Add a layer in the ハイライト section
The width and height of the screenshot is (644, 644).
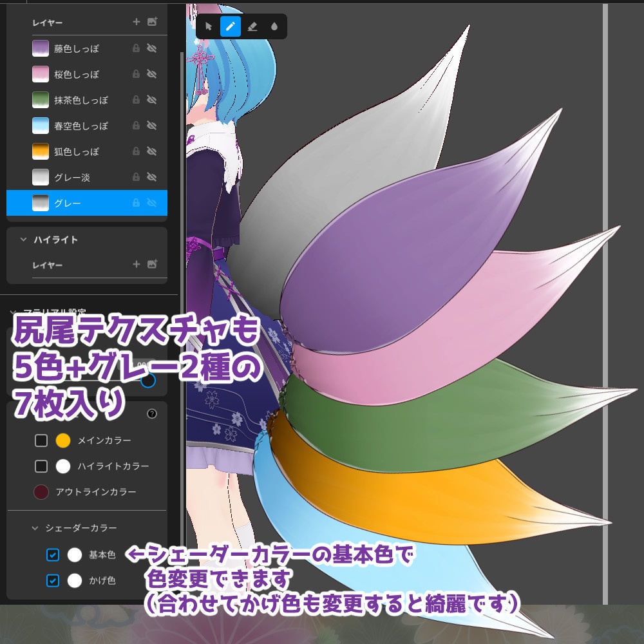click(x=137, y=264)
